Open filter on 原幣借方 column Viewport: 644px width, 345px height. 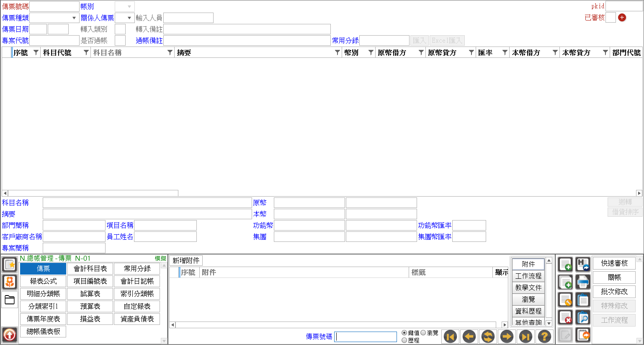[421, 52]
